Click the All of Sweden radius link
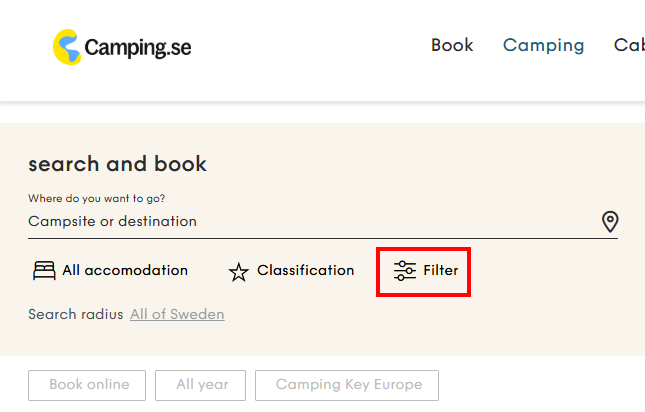This screenshot has width=645, height=412. tap(177, 314)
